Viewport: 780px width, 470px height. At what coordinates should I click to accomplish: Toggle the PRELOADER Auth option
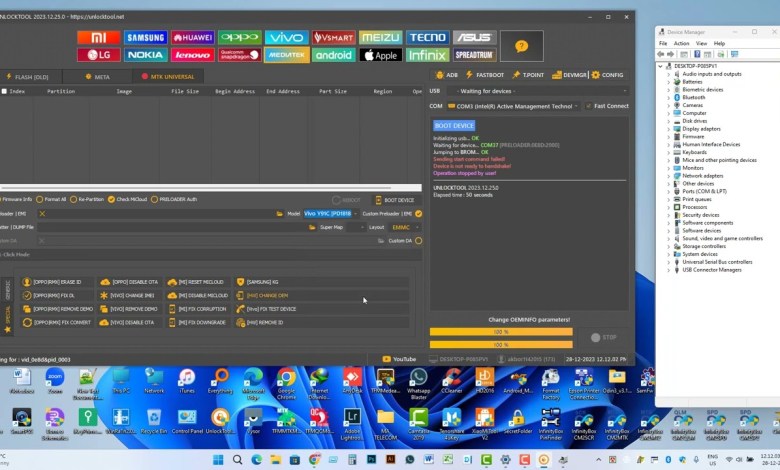pos(174,199)
